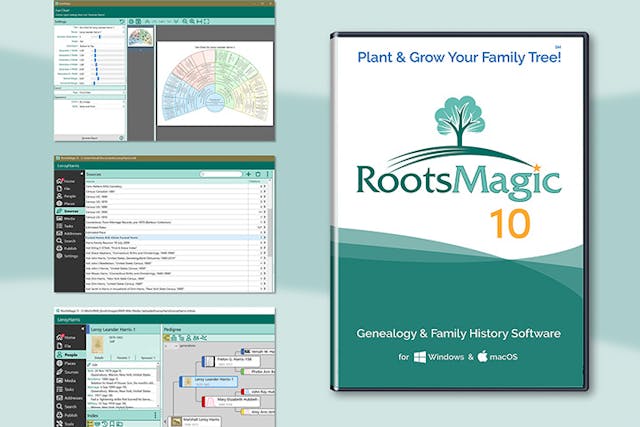Viewport: 640px width, 427px height.
Task: Open File in the Sources window sidebar
Action: (66, 189)
